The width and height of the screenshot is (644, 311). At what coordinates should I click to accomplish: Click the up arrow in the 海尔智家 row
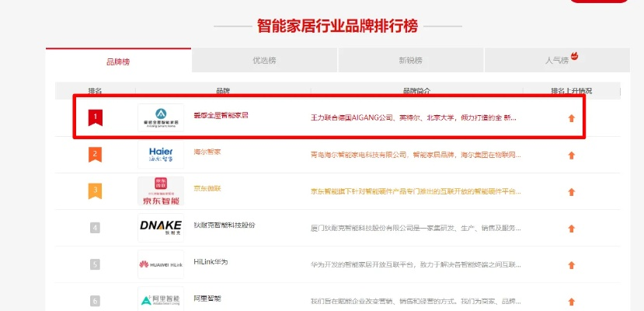(x=571, y=155)
